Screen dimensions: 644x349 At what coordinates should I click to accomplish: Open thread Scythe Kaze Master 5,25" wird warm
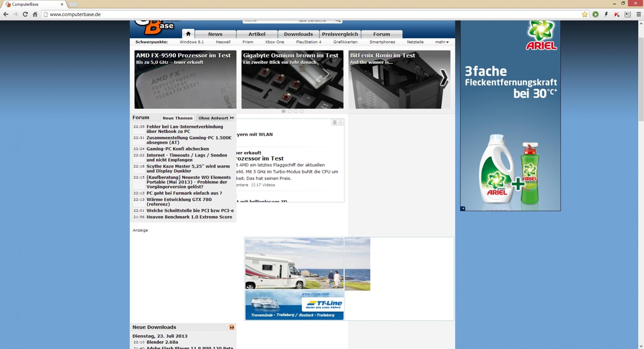pyautogui.click(x=188, y=169)
